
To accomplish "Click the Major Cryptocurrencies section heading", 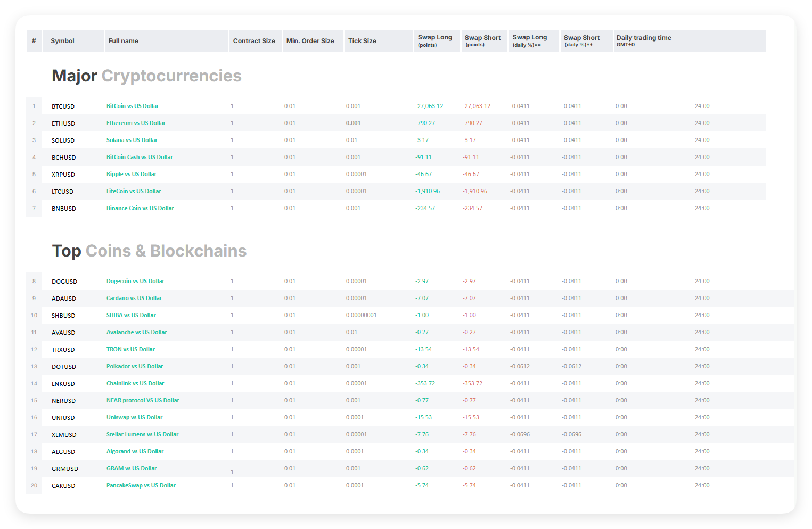I will (x=146, y=76).
